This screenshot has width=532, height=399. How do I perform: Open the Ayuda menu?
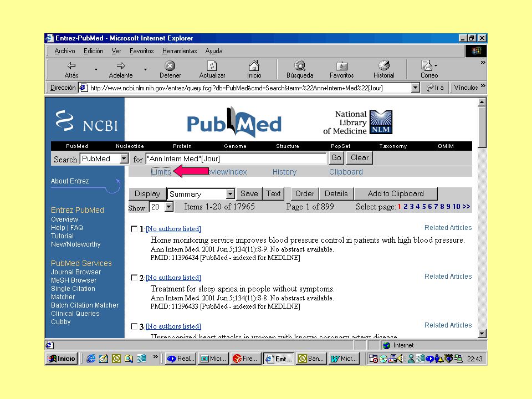[x=214, y=51]
